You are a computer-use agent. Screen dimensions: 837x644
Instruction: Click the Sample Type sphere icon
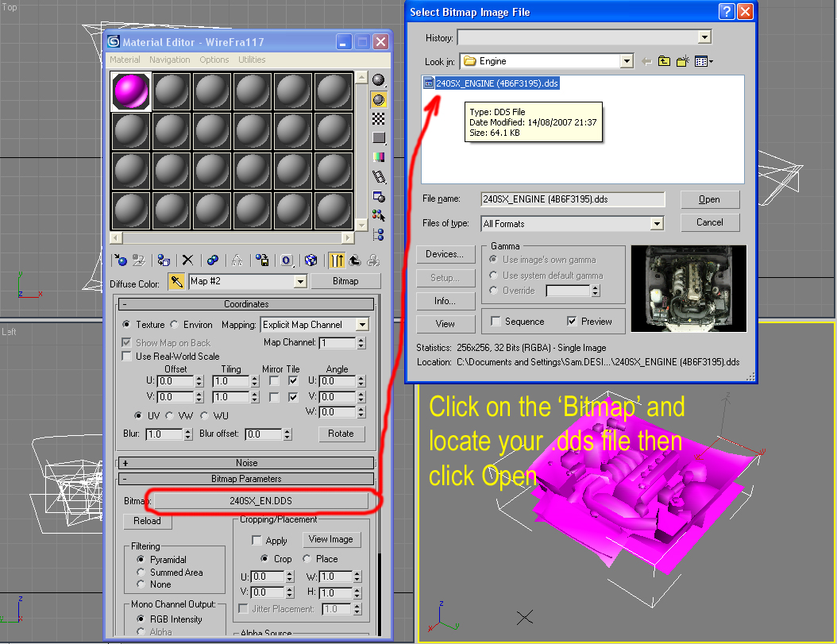click(379, 80)
